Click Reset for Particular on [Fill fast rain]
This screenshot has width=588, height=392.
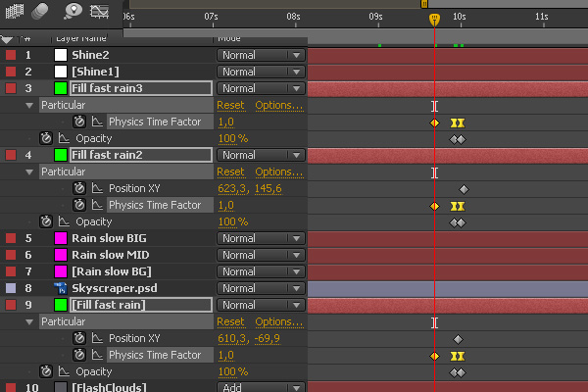pyautogui.click(x=230, y=321)
